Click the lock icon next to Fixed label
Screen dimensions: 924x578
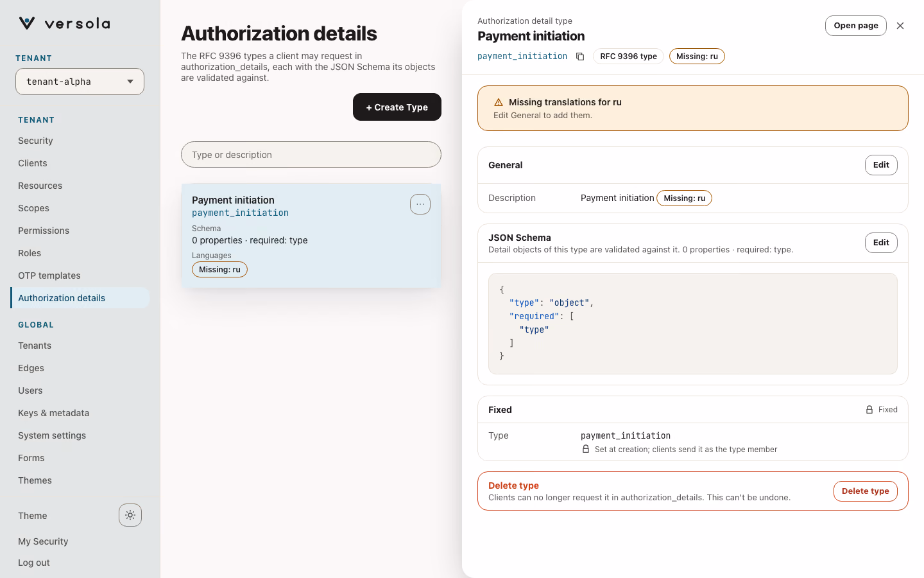coord(869,410)
